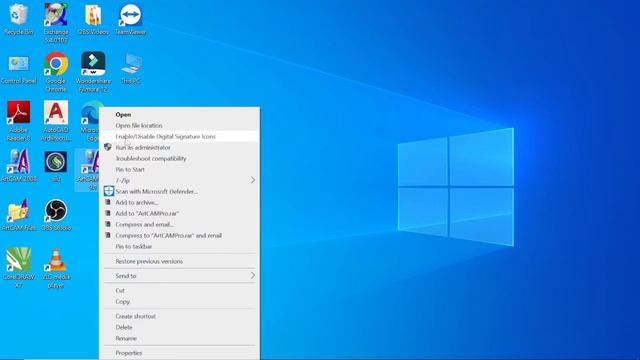Click the WinRAR icon beside Add to archive
Image resolution: width=640 pixels, height=360 pixels.
pyautogui.click(x=108, y=202)
